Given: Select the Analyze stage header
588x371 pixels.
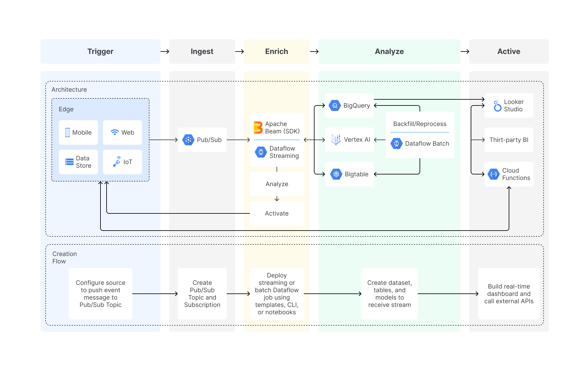Looking at the screenshot, I should tap(390, 52).
